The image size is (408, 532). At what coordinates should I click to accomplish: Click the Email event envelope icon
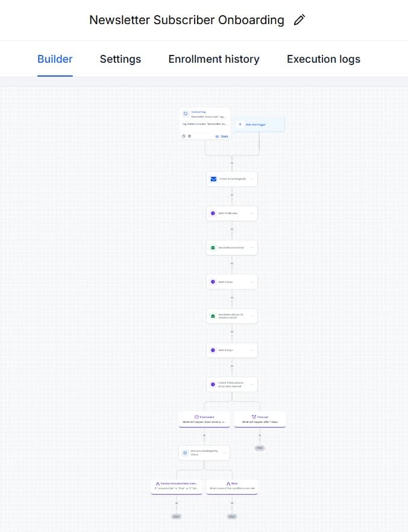click(x=196, y=417)
